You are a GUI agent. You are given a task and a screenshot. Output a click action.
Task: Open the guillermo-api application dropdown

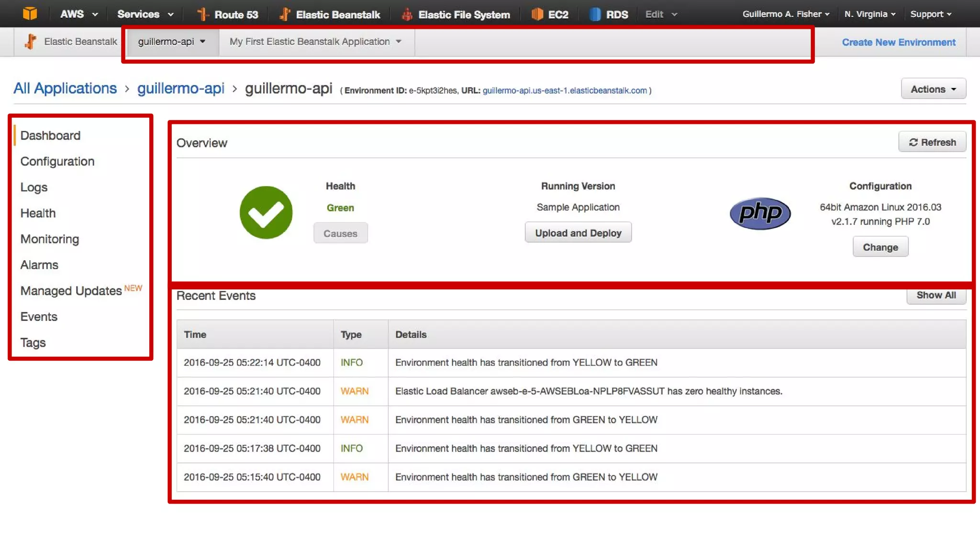coord(172,42)
